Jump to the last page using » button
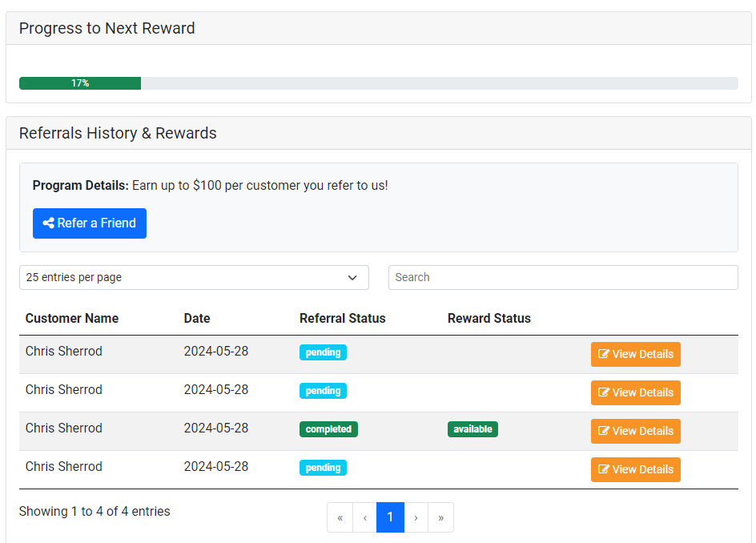The image size is (756, 543). point(440,517)
